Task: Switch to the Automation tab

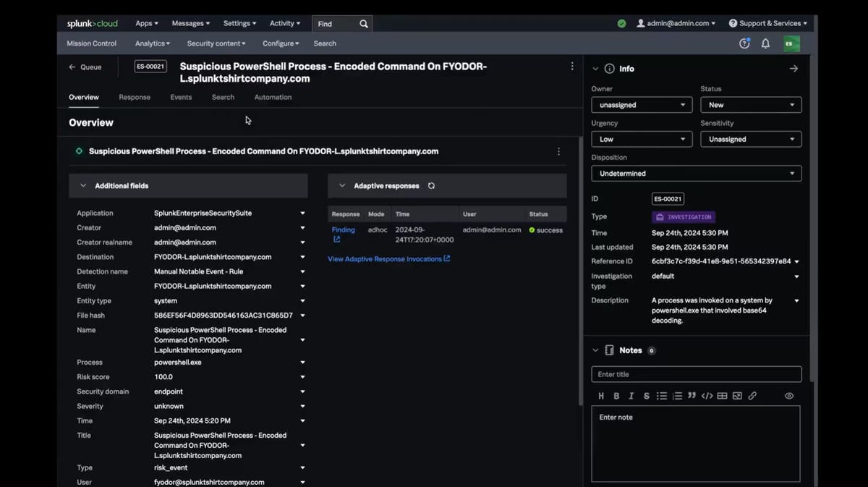Action: pyautogui.click(x=273, y=97)
